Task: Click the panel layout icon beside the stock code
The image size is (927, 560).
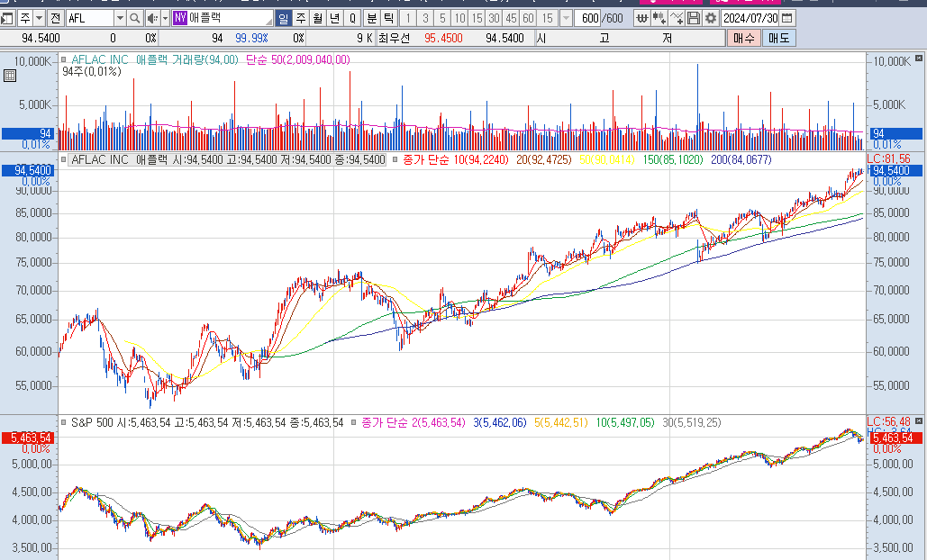Action: pyautogui.click(x=6, y=18)
